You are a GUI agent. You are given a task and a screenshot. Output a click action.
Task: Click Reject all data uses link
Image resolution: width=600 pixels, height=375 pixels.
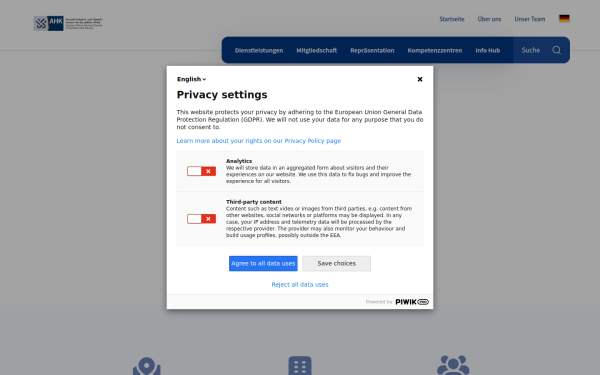(x=300, y=285)
